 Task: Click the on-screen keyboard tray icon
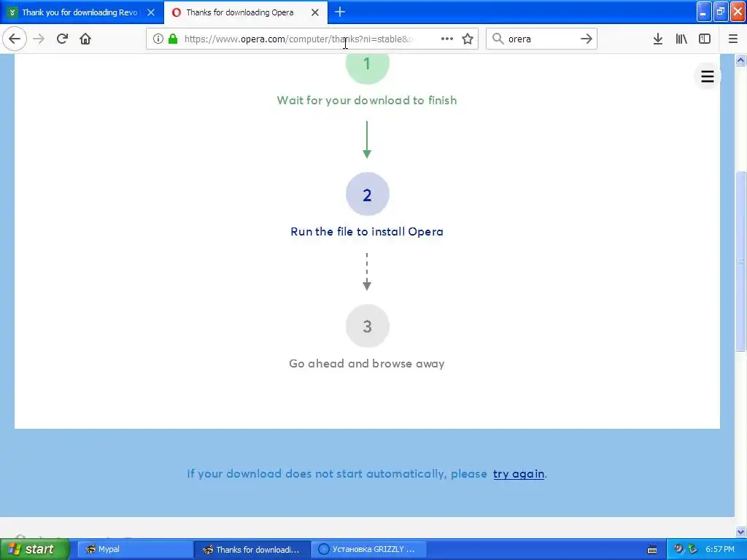651,550
